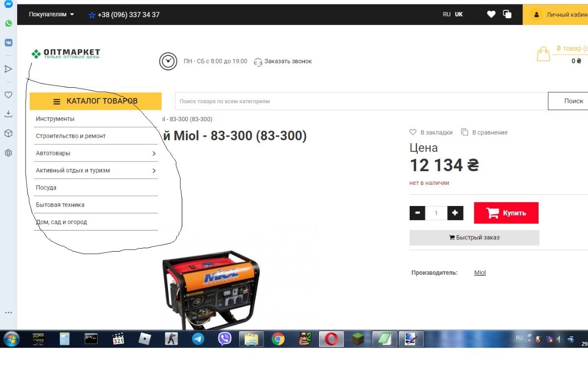
Task: Select the 12 134 ₴ price text
Action: point(444,165)
